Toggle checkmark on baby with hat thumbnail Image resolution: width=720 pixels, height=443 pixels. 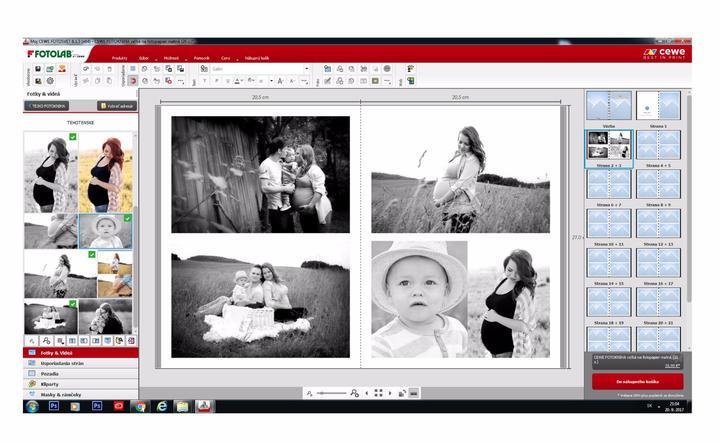[x=127, y=218]
